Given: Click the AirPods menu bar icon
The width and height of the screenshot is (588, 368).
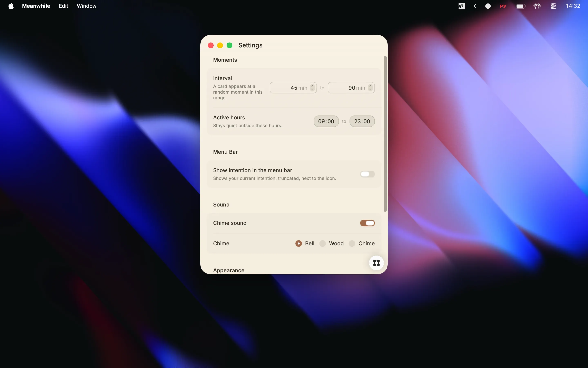Looking at the screenshot, I should [537, 6].
